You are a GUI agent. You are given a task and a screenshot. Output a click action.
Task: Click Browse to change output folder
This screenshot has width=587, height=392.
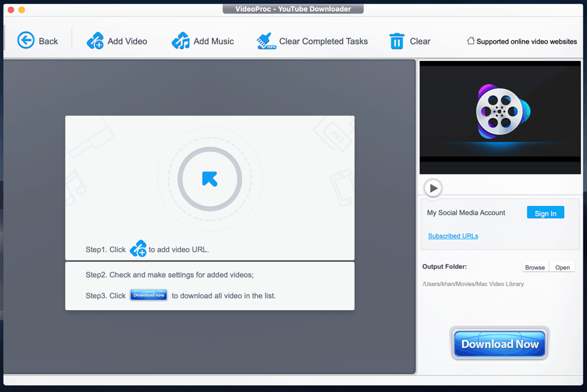pyautogui.click(x=535, y=267)
